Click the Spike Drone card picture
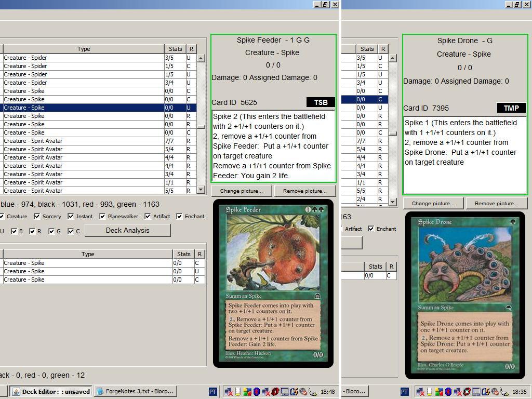The width and height of the screenshot is (532, 399). 465,295
